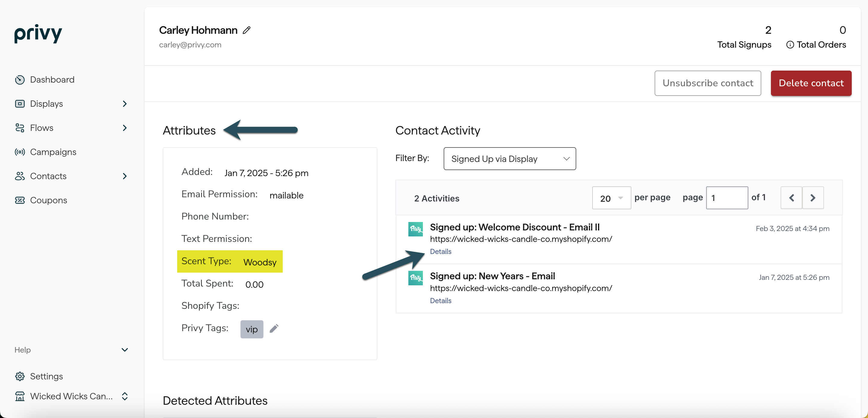Edit Privy Tags with the pencil icon

coord(274,328)
